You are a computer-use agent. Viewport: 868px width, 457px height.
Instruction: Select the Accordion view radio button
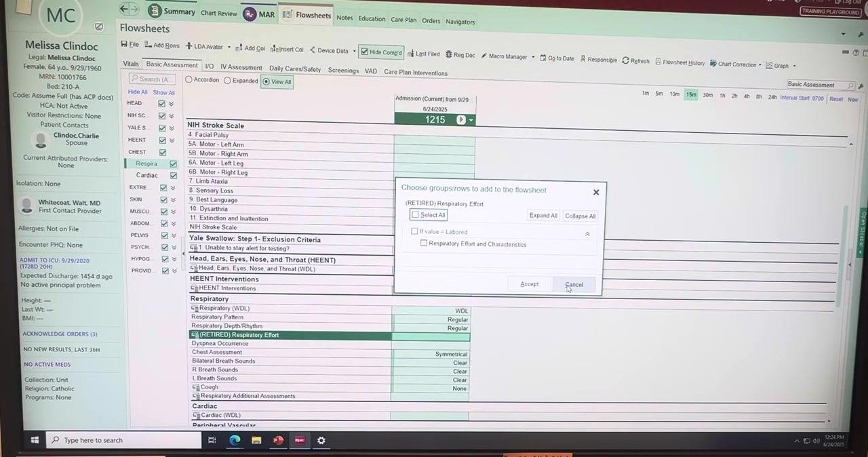(x=189, y=79)
